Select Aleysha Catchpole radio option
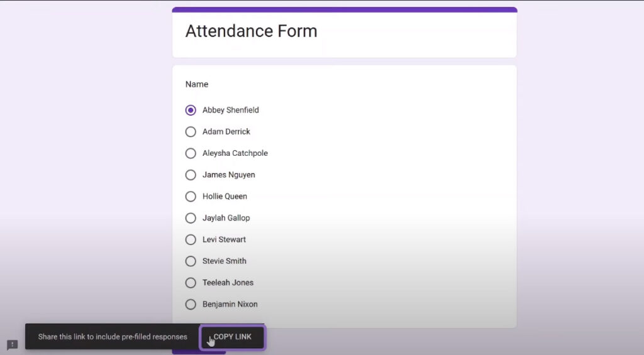644x355 pixels. coord(191,153)
